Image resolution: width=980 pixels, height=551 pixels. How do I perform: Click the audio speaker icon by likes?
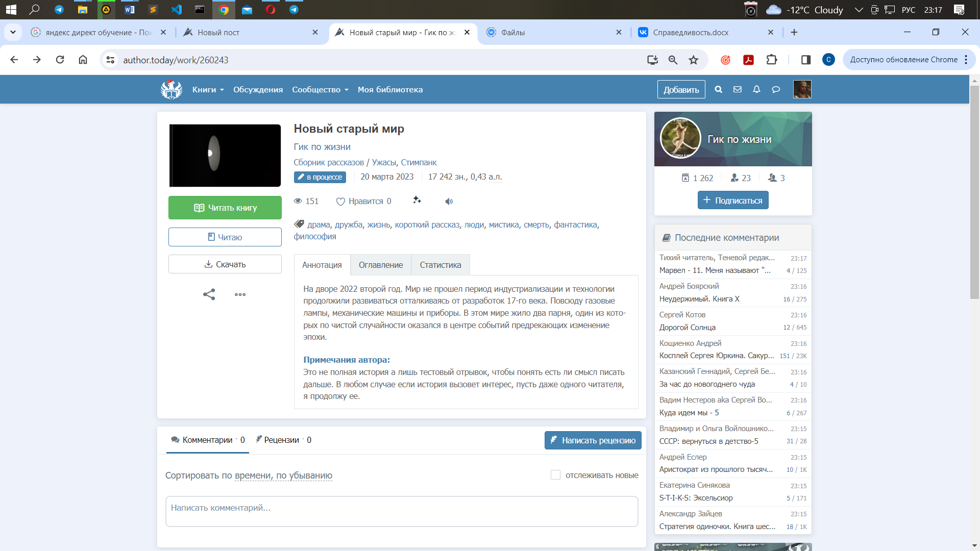pos(449,202)
